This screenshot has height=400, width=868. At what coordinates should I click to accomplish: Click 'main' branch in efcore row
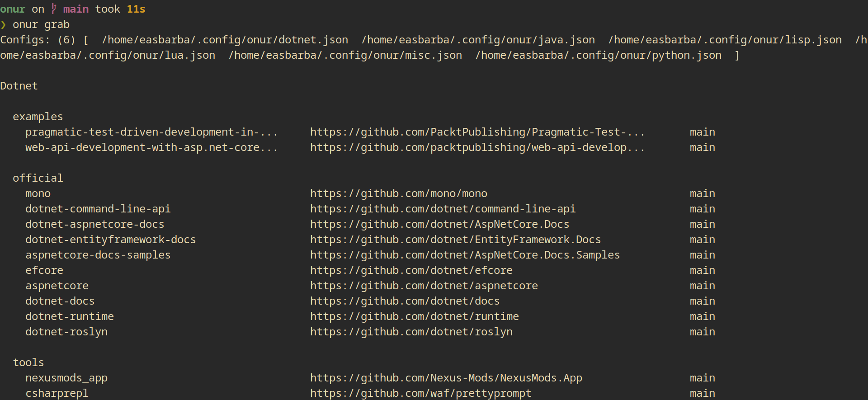703,270
